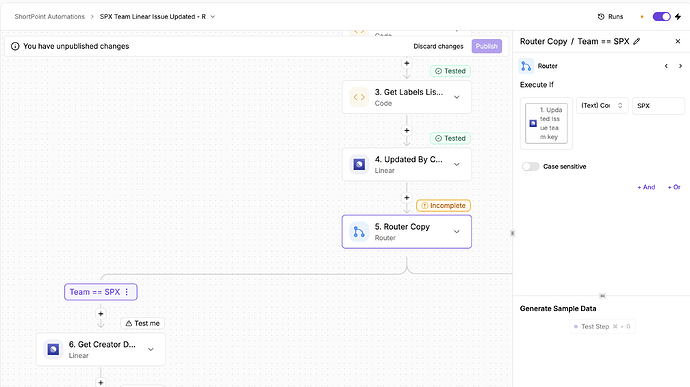Open ShortPoint Automations breadcrumb
690x387 pixels.
(x=49, y=17)
